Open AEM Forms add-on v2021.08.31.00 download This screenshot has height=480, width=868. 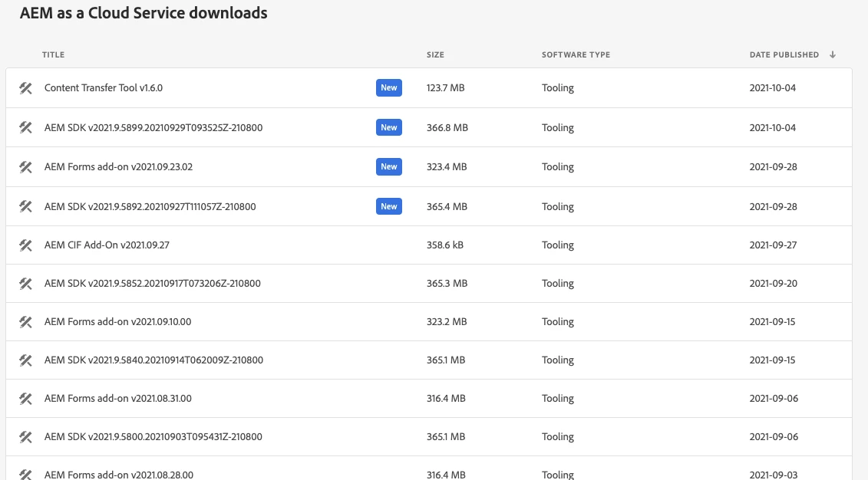coord(118,399)
